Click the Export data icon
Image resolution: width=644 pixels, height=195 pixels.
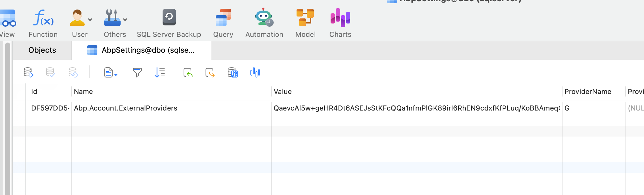coord(210,73)
